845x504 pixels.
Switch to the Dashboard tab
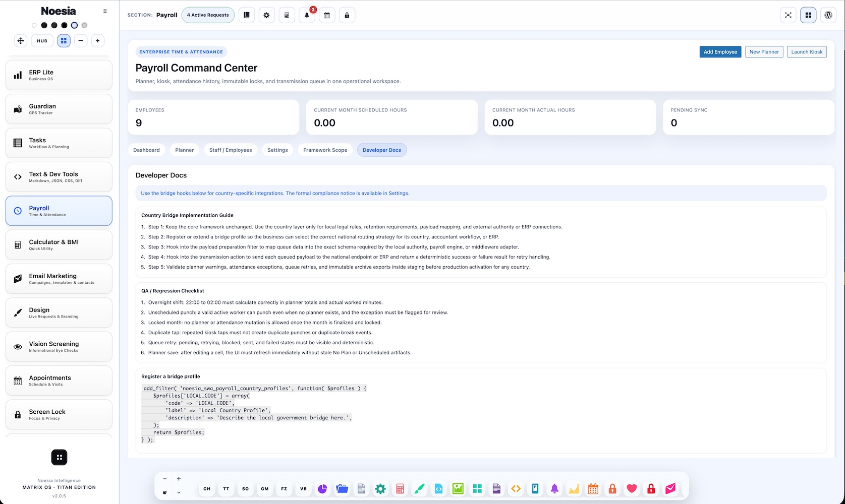pyautogui.click(x=146, y=150)
